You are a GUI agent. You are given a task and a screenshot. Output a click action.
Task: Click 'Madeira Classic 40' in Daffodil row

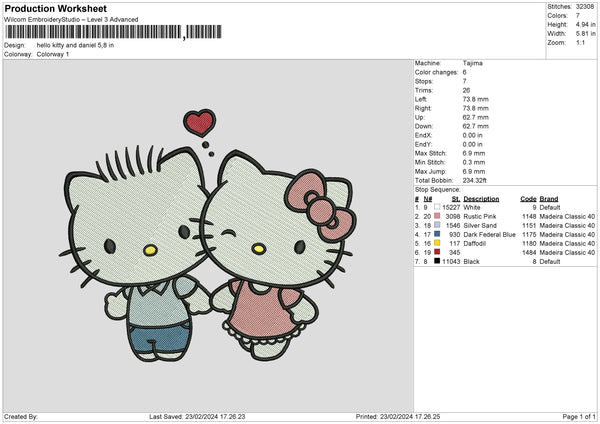click(x=567, y=243)
